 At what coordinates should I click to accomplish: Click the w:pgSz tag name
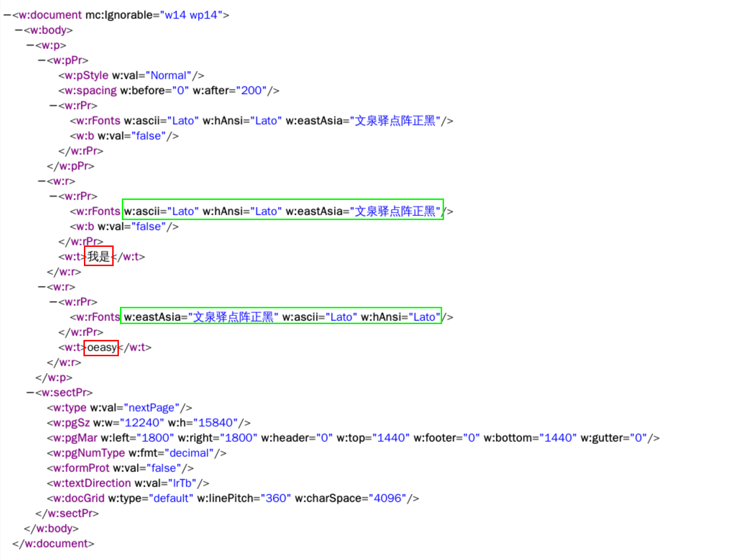coord(71,423)
